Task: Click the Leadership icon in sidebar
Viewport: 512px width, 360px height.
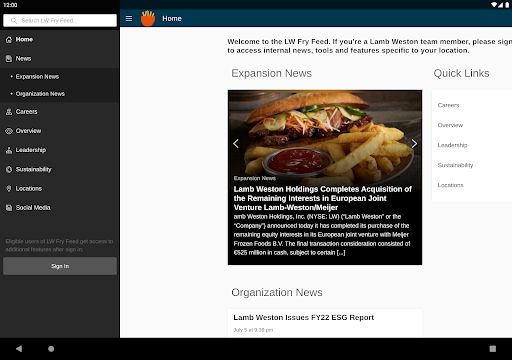Action: 9,150
